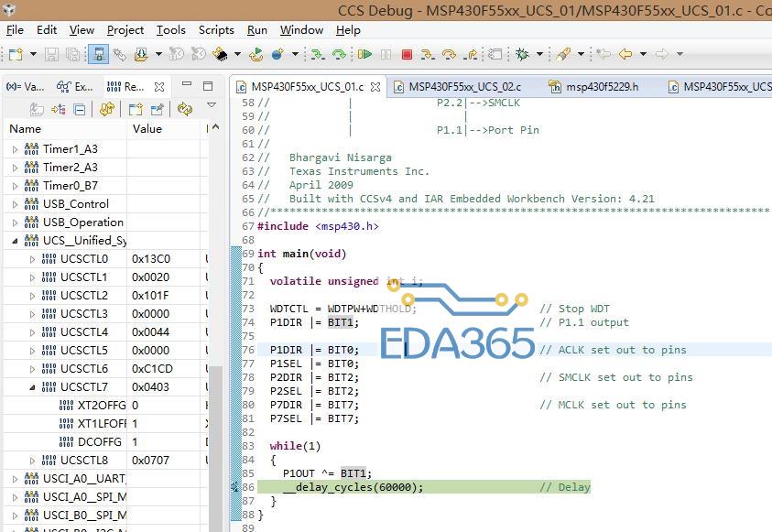The width and height of the screenshot is (772, 532).
Task: Switch to MSP430F55xx_UCS_02.c editor tab
Action: click(x=464, y=87)
